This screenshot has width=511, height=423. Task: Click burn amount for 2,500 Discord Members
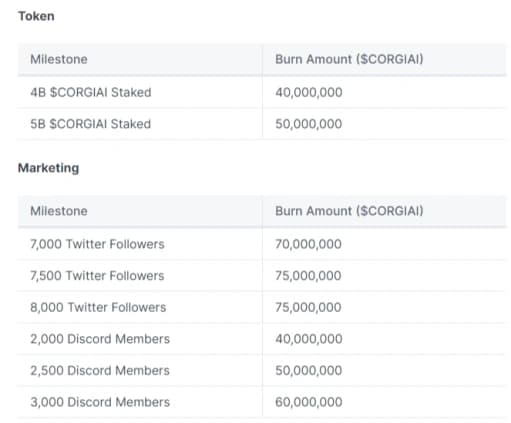click(x=309, y=370)
